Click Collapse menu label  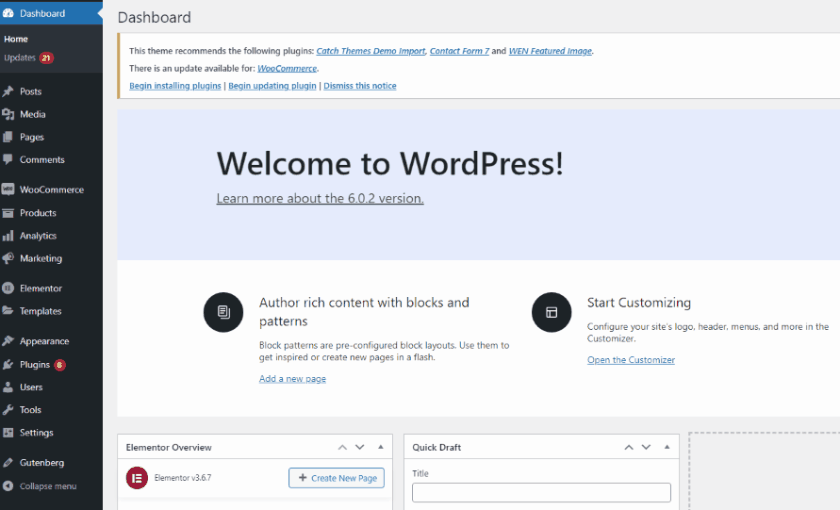tap(48, 486)
